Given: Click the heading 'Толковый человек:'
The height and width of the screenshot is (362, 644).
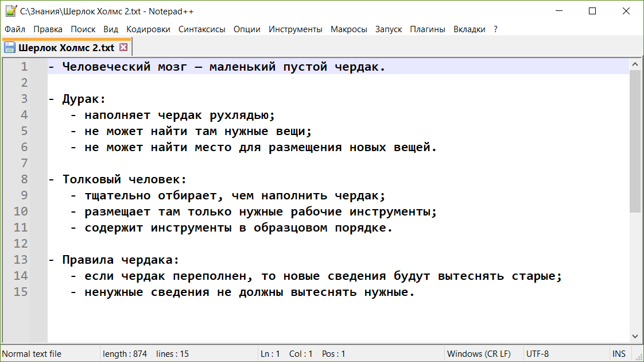Looking at the screenshot, I should (125, 179).
